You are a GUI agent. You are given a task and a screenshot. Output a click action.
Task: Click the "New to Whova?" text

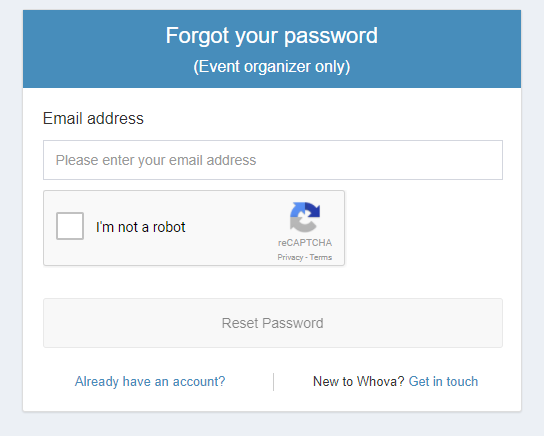[x=359, y=382]
